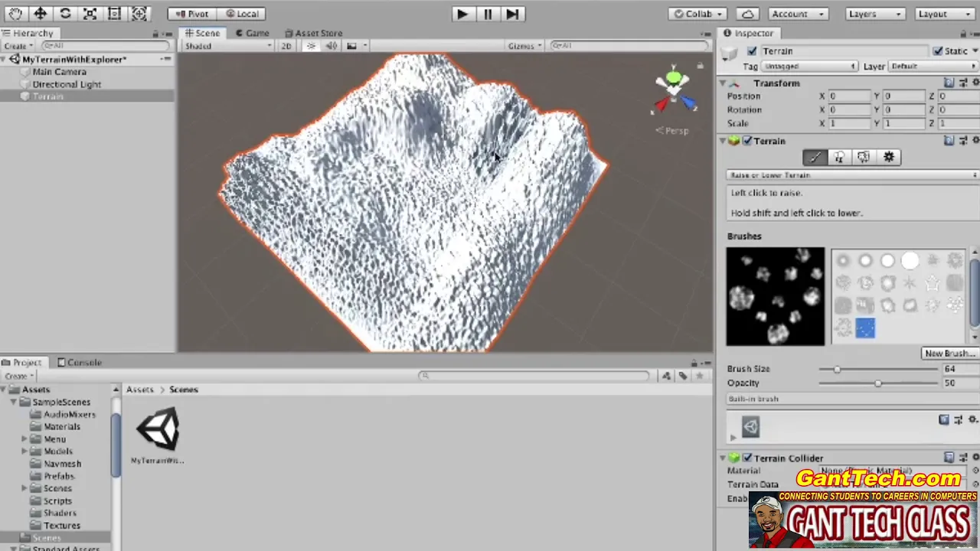Click the New Brush button
The width and height of the screenshot is (980, 551).
[949, 354]
